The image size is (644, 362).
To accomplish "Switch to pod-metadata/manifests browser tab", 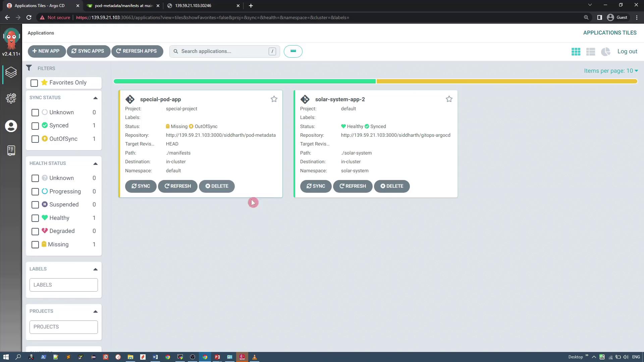I will pos(123,6).
